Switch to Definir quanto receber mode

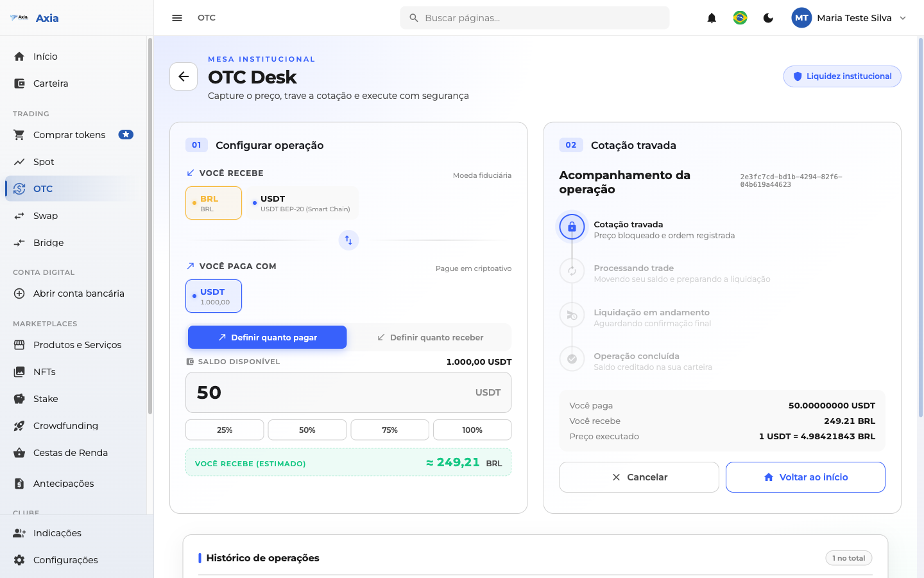pyautogui.click(x=430, y=337)
